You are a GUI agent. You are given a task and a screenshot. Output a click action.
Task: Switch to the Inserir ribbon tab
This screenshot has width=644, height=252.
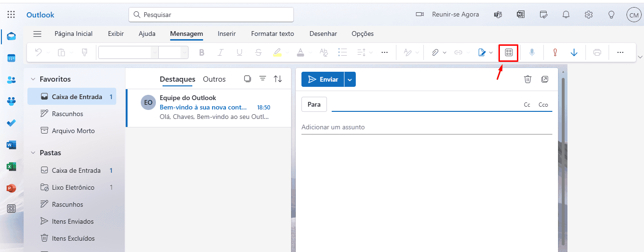coord(227,34)
